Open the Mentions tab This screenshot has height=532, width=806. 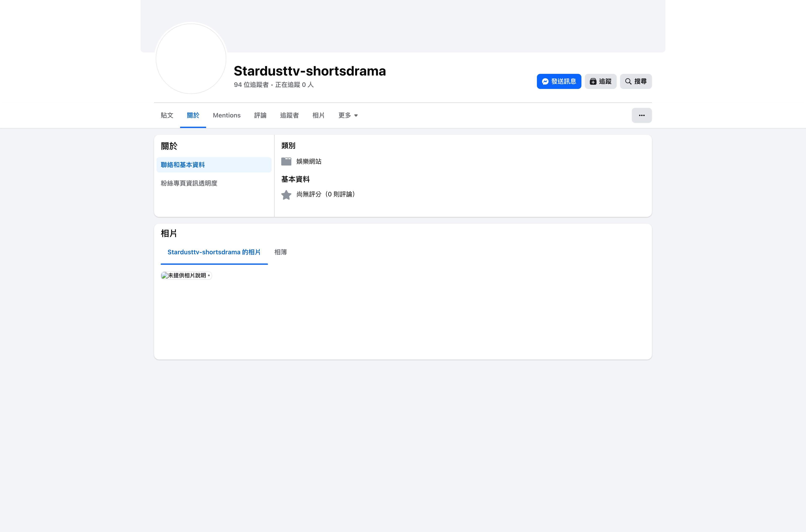(x=226, y=115)
